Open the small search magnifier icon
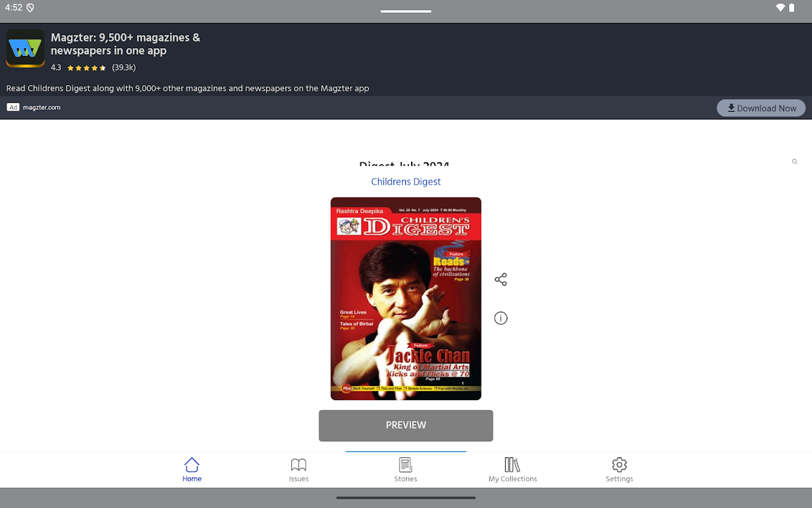The height and width of the screenshot is (508, 812). pyautogui.click(x=795, y=162)
